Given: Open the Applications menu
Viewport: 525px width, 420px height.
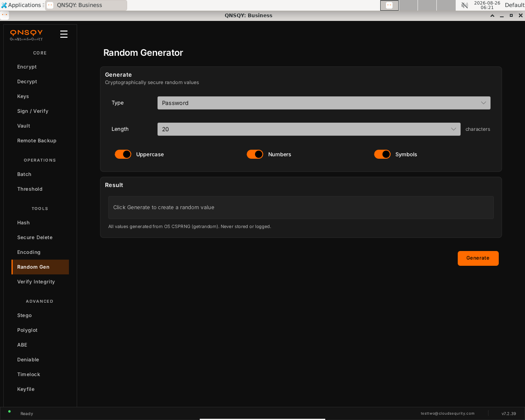Looking at the screenshot, I should point(21,5).
